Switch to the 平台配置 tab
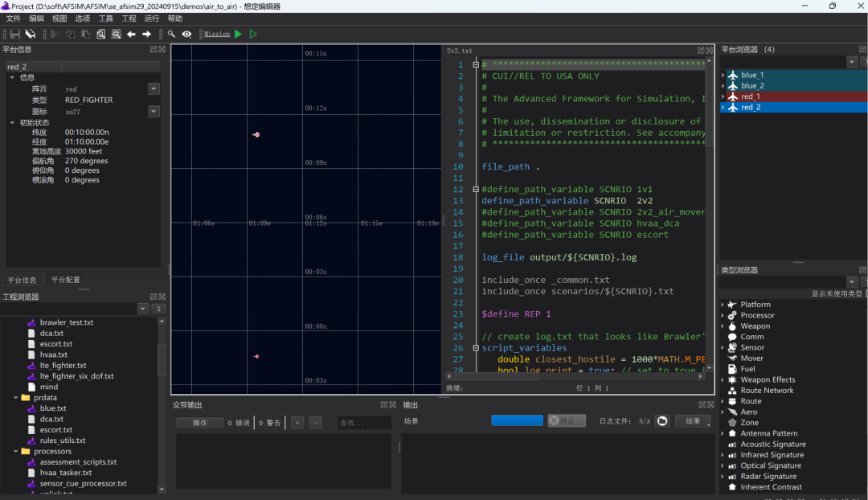 (x=66, y=281)
